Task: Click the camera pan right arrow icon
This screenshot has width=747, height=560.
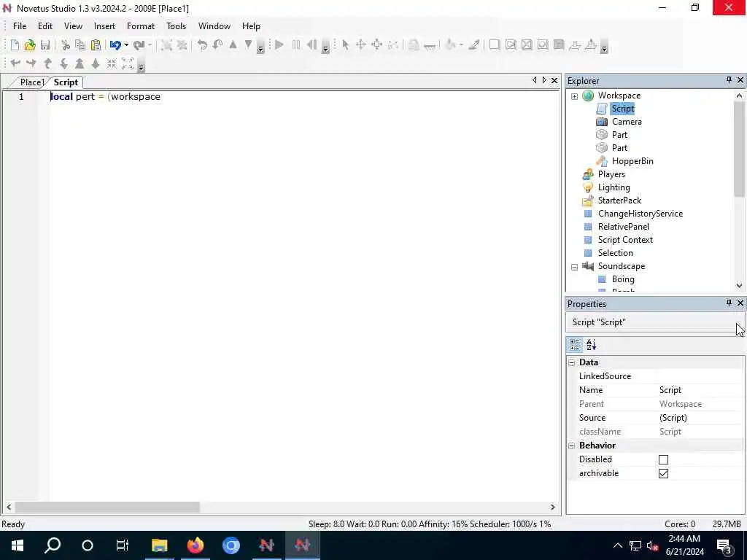Action: (x=31, y=63)
